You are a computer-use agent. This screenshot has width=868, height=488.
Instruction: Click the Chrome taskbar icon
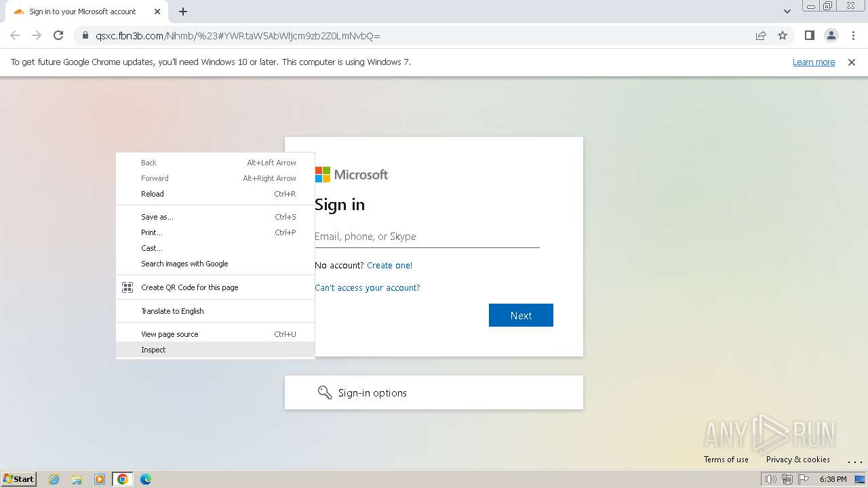(x=123, y=479)
